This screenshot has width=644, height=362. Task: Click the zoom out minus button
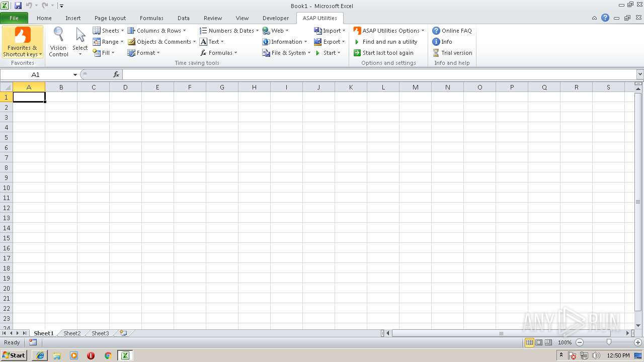(580, 342)
